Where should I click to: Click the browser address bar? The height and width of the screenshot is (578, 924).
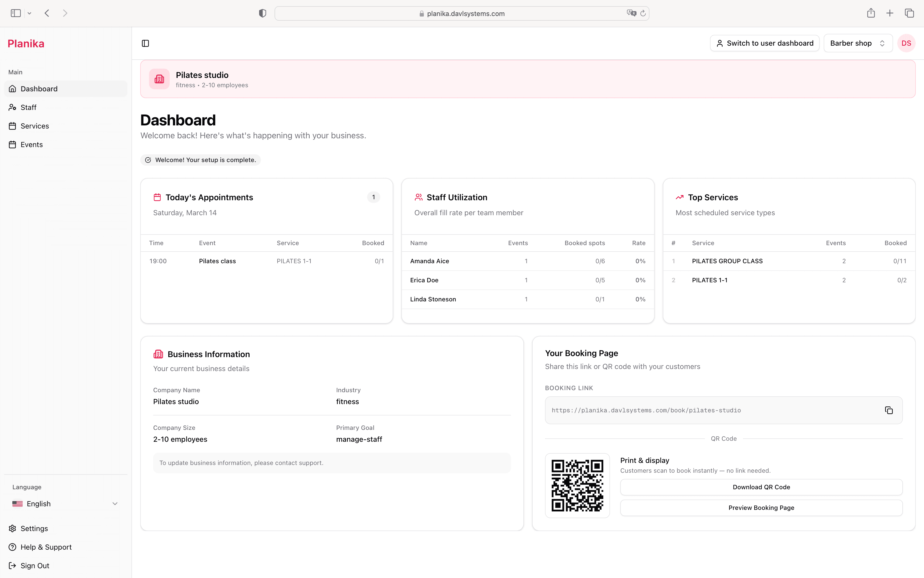pos(462,13)
